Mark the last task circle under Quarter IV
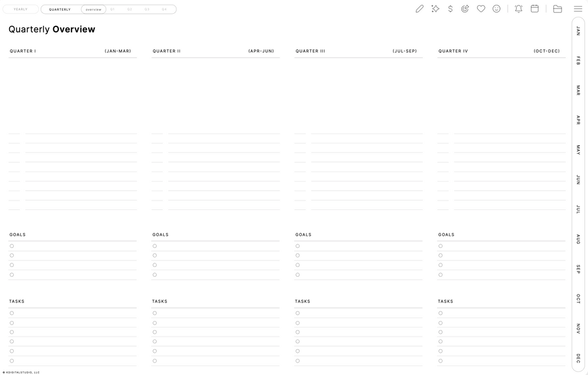588x375 pixels. [x=440, y=361]
